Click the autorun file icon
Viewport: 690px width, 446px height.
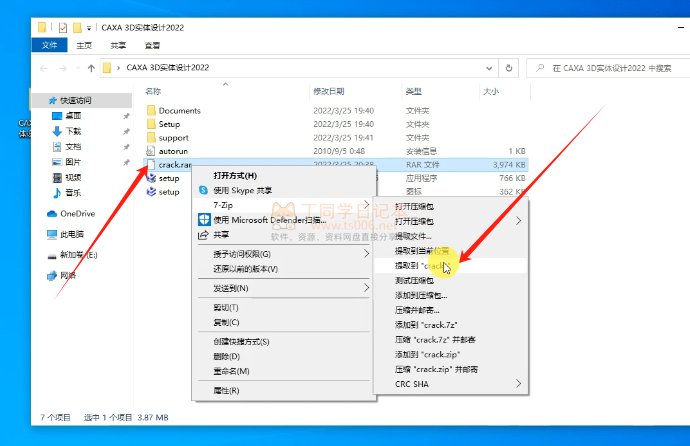pos(151,151)
